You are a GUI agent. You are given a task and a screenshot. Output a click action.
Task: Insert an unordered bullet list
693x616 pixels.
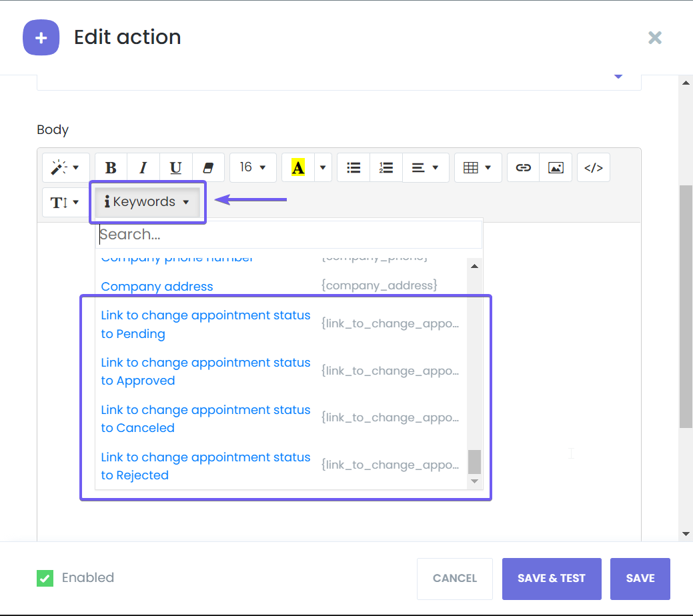click(353, 167)
